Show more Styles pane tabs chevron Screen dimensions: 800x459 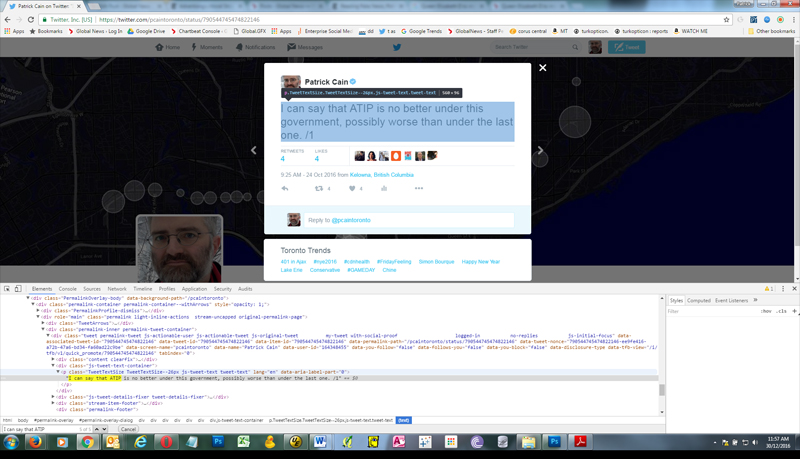756,300
